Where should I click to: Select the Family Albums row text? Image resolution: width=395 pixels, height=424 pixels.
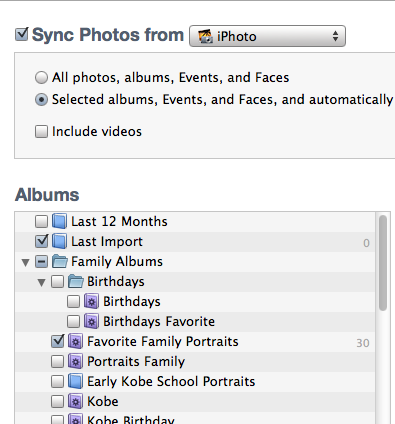[117, 262]
